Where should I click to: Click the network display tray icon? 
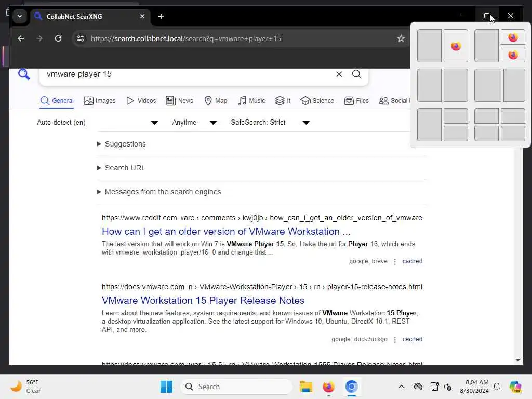[x=434, y=387]
